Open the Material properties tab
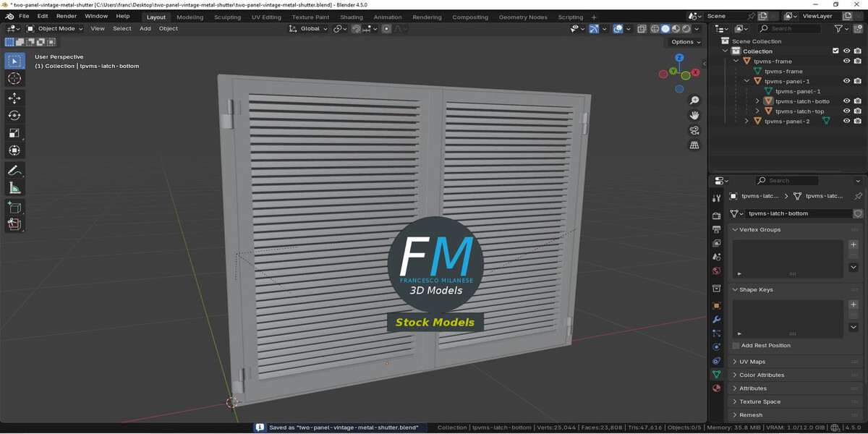The height and width of the screenshot is (434, 868). tap(716, 388)
